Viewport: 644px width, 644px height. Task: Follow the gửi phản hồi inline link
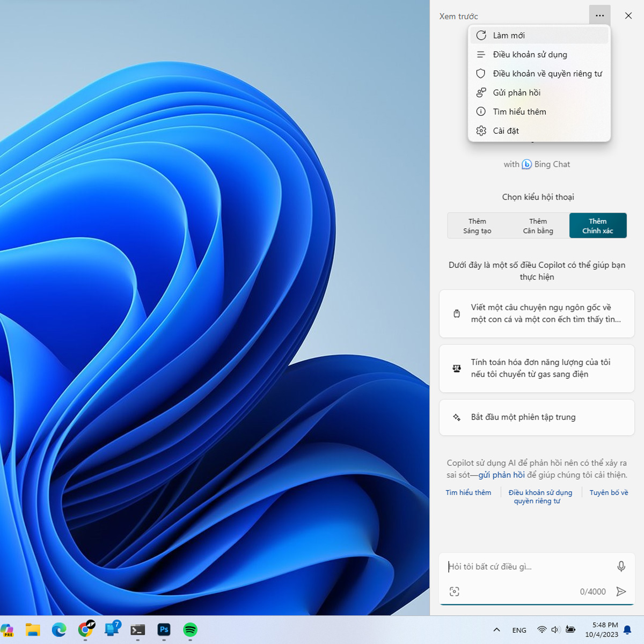[x=501, y=475]
